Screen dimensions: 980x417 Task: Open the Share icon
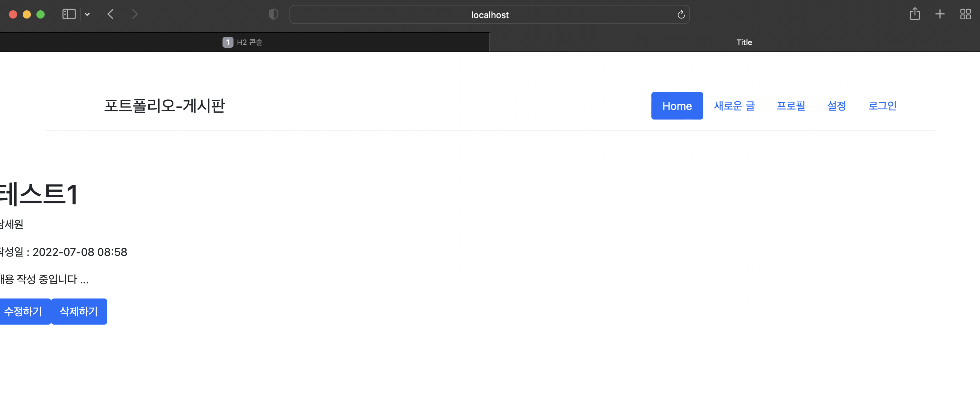click(914, 14)
